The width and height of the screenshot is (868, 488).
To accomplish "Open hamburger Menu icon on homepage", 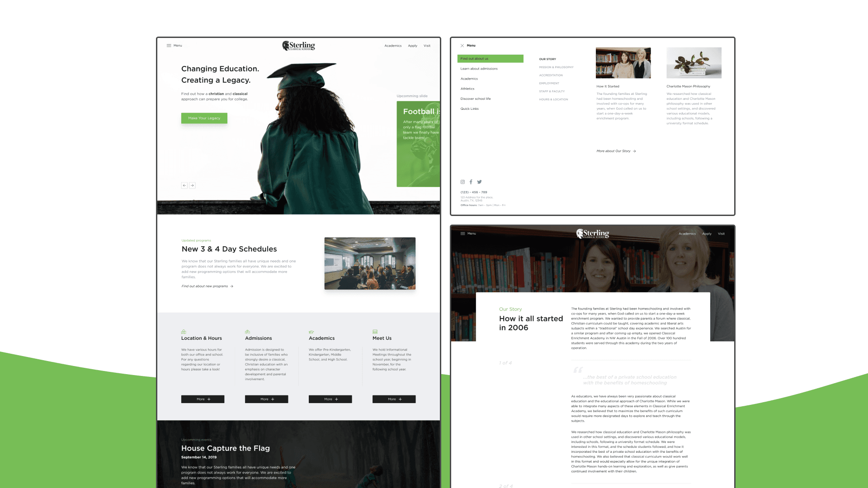I will [169, 46].
